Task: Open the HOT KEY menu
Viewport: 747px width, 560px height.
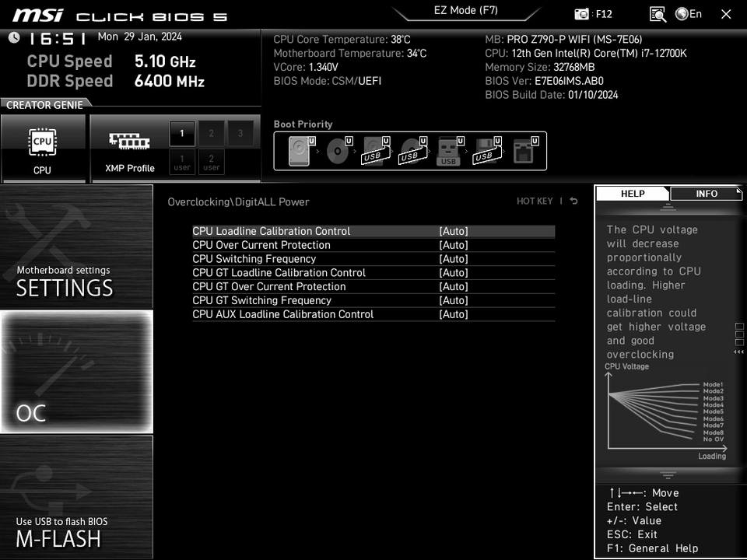Action: click(x=535, y=201)
